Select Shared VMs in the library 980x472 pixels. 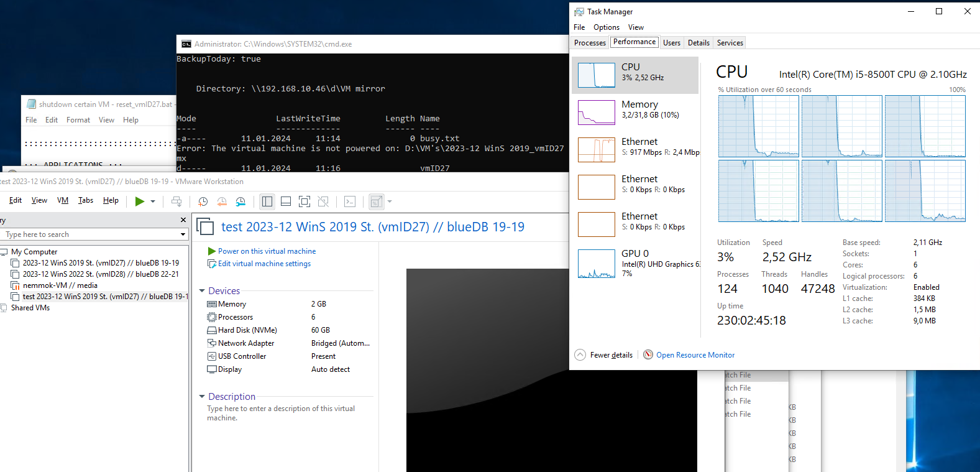tap(30, 308)
